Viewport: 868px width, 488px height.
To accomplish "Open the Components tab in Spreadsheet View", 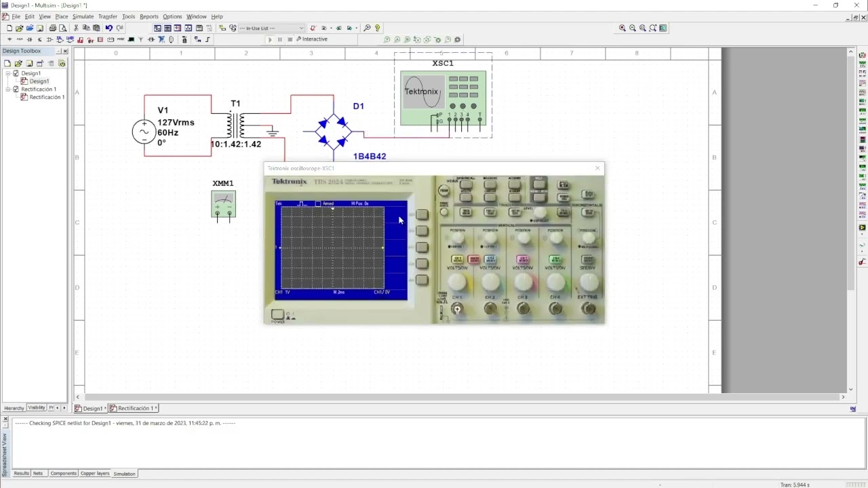I will [64, 473].
